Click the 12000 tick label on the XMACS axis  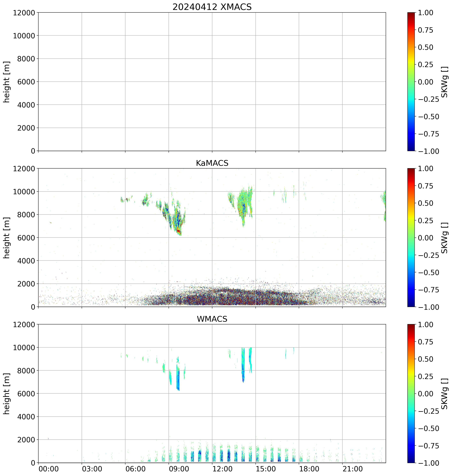tap(24, 13)
